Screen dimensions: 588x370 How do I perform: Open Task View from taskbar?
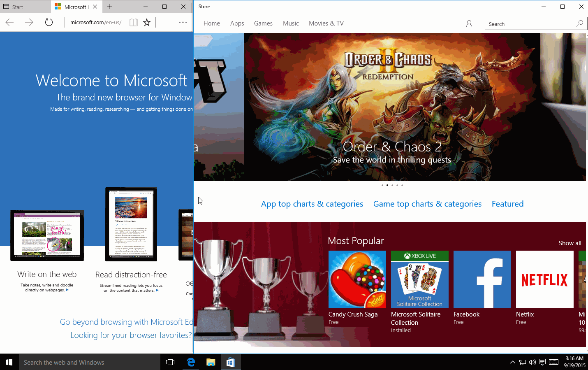pyautogui.click(x=170, y=362)
